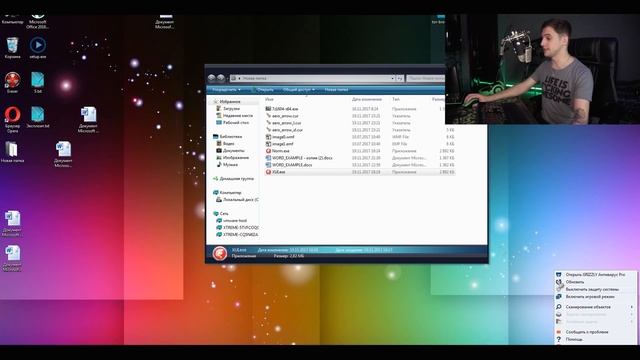
Task: Open Рабочий стол in navigation pane
Action: coord(236,122)
